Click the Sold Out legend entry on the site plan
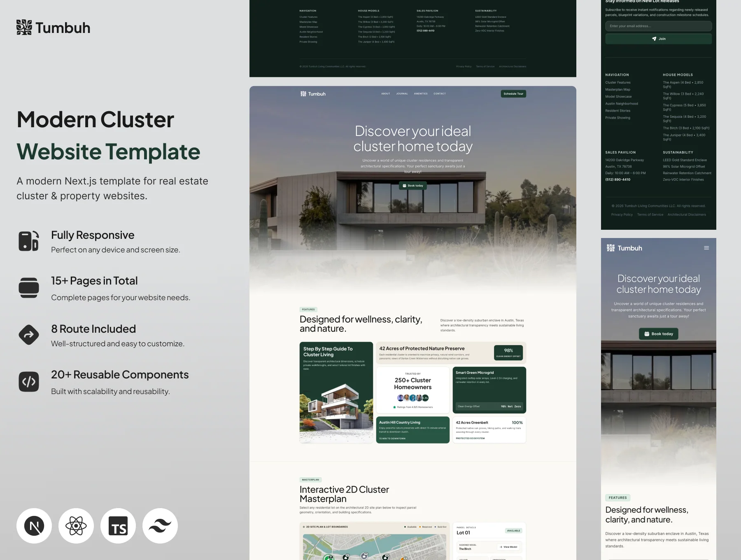Viewport: 741px width, 560px height. [x=440, y=527]
